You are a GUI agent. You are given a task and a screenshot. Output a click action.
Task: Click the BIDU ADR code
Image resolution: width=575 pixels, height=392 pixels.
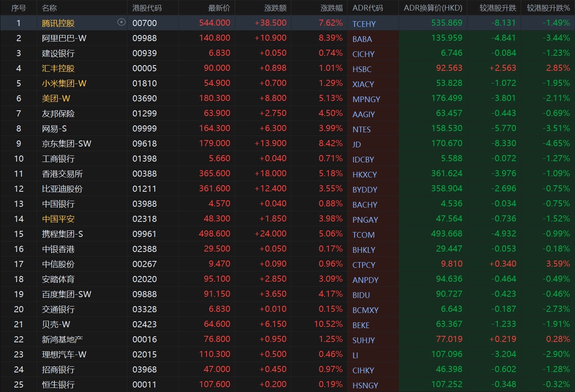[x=361, y=295]
